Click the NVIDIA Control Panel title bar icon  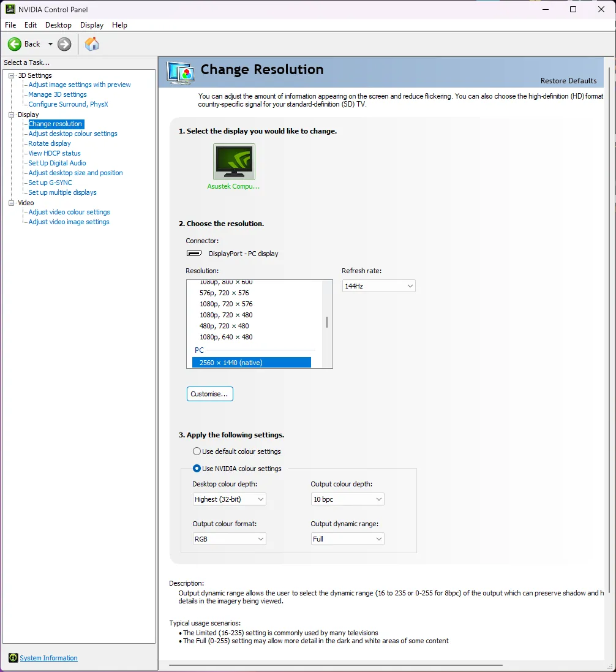point(10,9)
